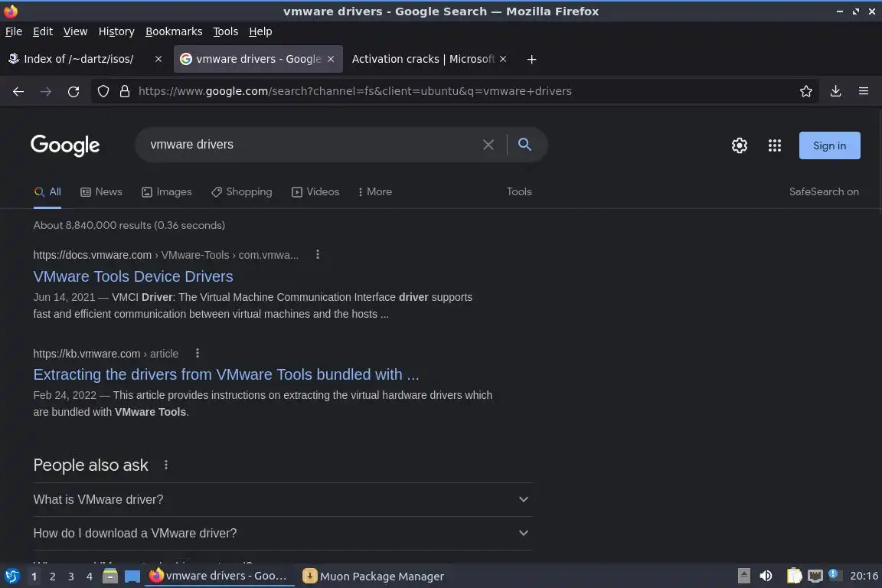Open the File menu

click(14, 31)
